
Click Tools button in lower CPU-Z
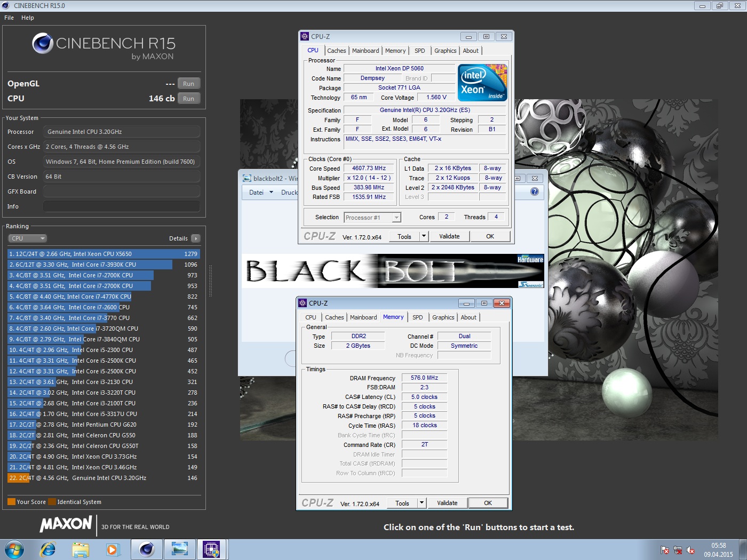[x=402, y=503]
